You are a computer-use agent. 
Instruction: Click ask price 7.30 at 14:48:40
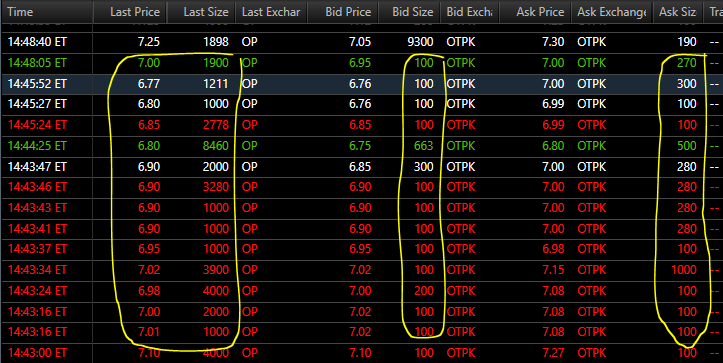tap(553, 42)
